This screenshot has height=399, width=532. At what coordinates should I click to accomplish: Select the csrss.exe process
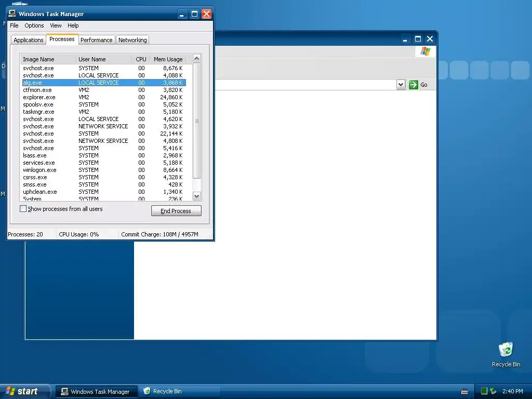[x=104, y=178]
